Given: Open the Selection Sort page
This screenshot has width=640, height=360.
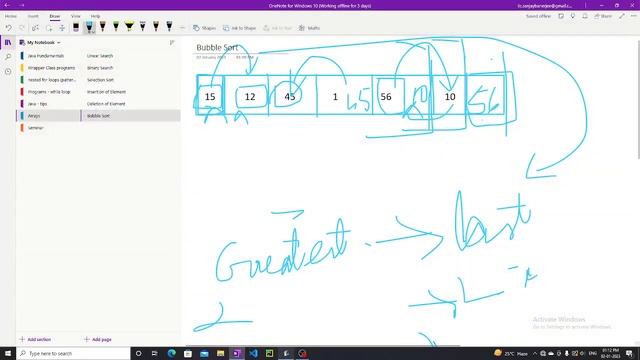Looking at the screenshot, I should (x=131, y=80).
